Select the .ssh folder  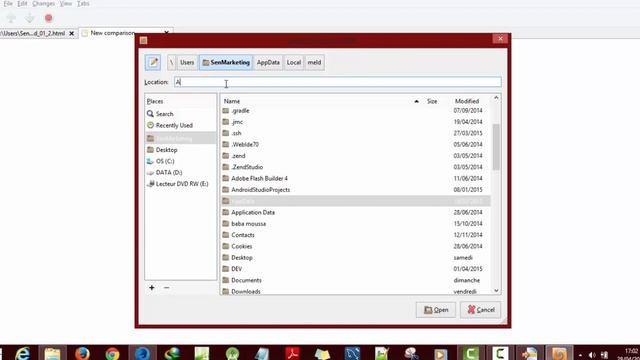[x=355, y=133]
